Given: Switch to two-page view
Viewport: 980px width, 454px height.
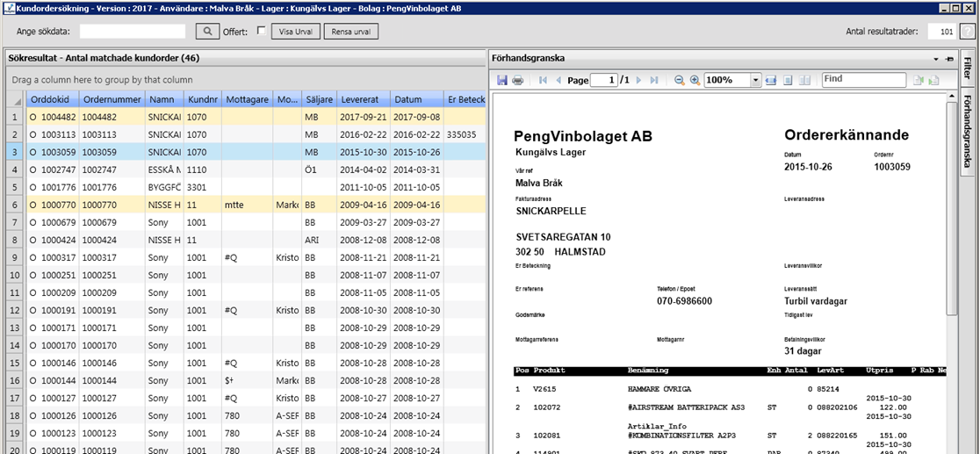Looking at the screenshot, I should [x=805, y=80].
